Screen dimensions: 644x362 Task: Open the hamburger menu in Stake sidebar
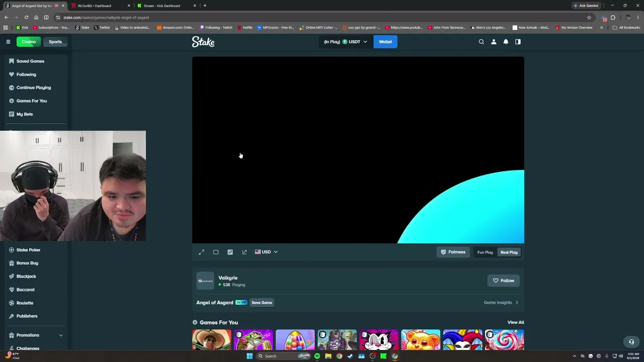(x=8, y=42)
